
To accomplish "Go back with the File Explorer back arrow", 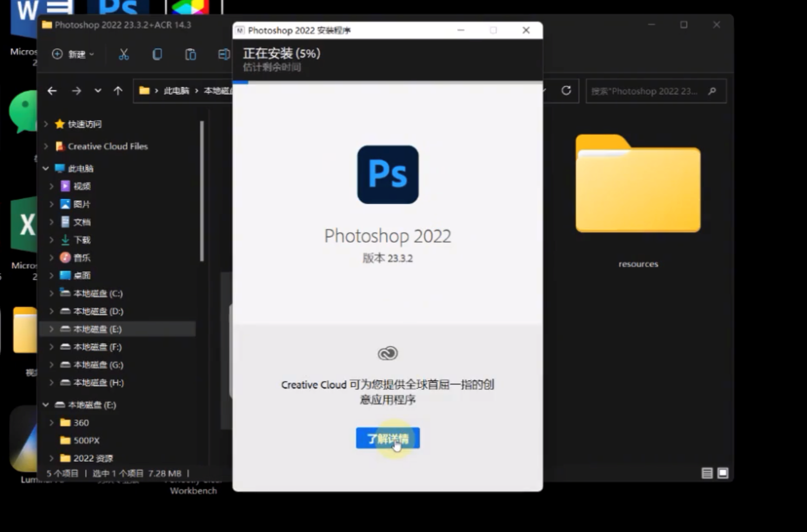I will (52, 91).
